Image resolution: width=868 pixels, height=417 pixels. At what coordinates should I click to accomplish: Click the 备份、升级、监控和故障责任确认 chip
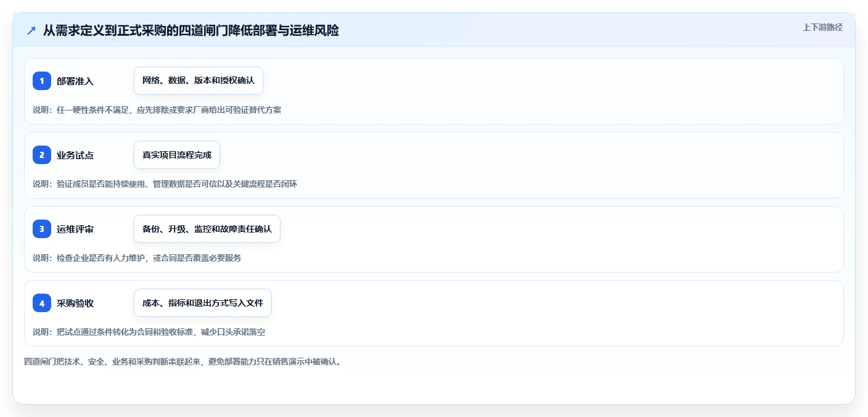(207, 229)
